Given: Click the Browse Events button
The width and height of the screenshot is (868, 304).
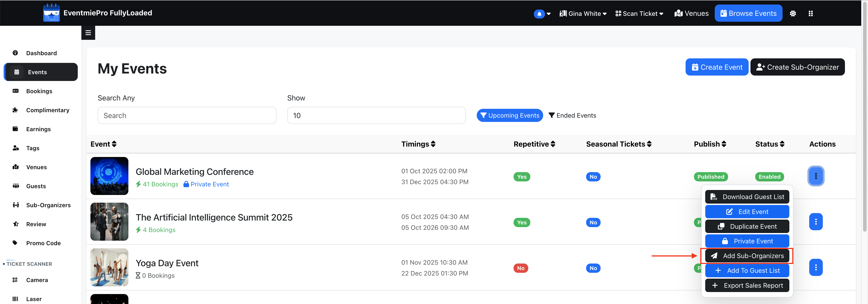Looking at the screenshot, I should pos(748,13).
